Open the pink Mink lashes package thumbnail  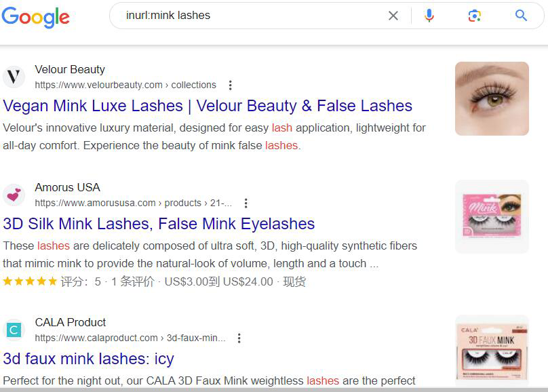pyautogui.click(x=492, y=216)
